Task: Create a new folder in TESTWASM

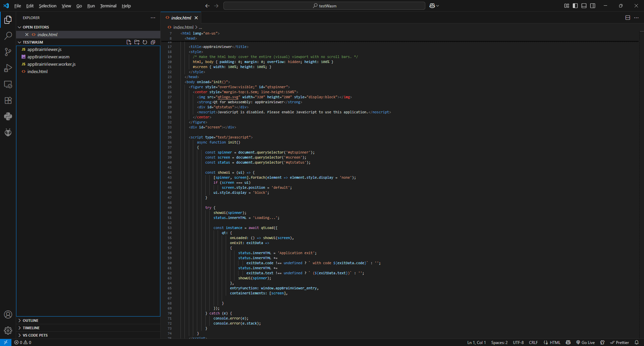Action: (x=137, y=42)
